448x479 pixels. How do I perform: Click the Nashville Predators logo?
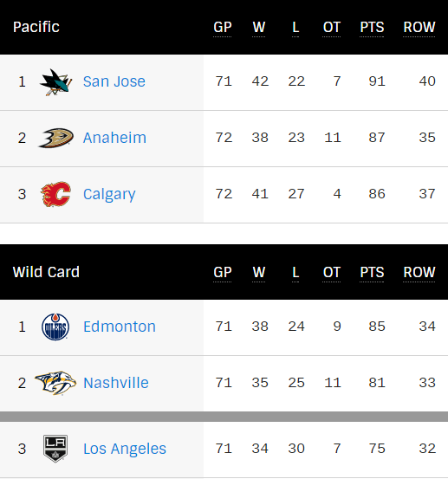point(55,383)
